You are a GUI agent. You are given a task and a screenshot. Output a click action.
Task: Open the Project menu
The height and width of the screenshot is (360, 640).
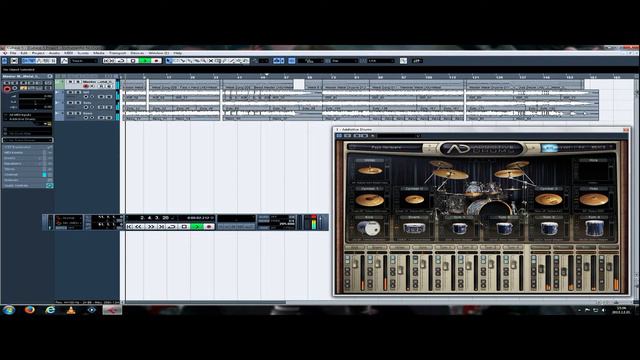point(38,53)
